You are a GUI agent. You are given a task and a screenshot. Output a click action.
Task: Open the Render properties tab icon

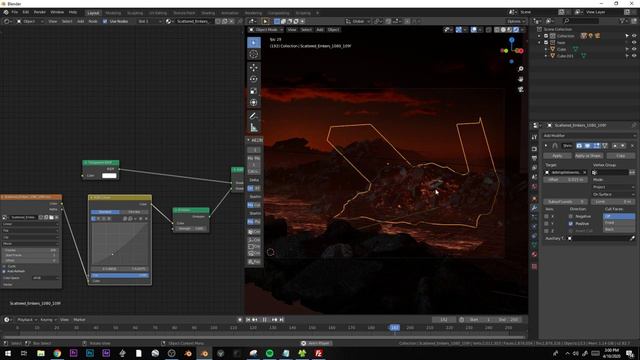coord(534,149)
